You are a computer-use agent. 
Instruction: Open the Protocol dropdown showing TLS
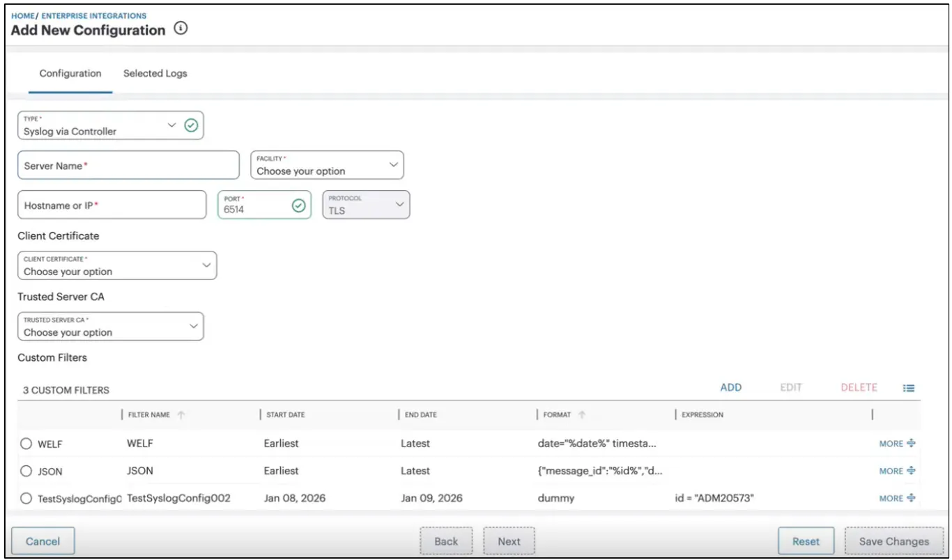[366, 205]
